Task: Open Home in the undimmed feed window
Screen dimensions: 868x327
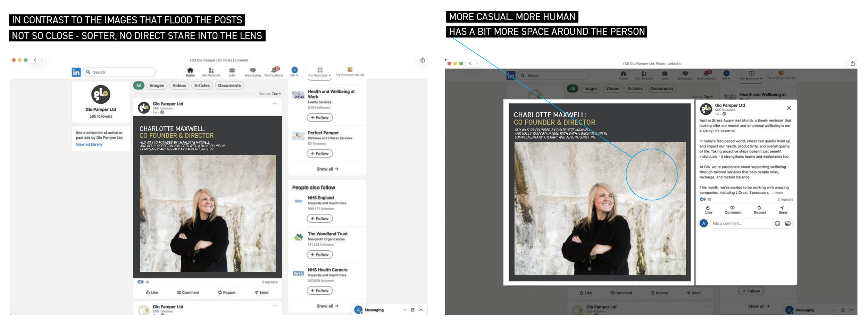Action: 190,72
